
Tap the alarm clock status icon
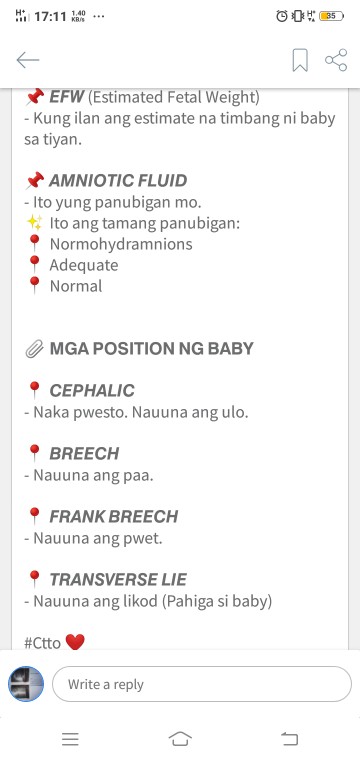point(282,16)
